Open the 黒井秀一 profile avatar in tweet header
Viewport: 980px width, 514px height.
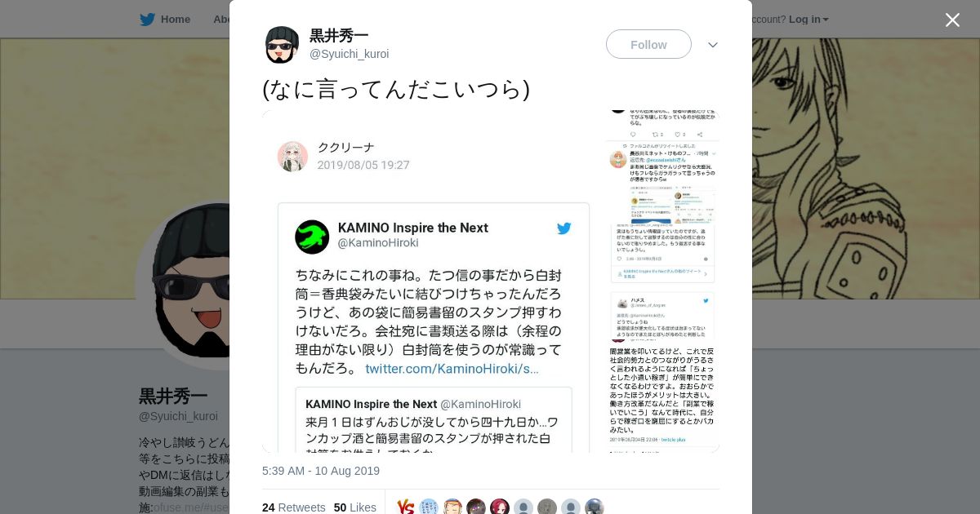pyautogui.click(x=282, y=45)
